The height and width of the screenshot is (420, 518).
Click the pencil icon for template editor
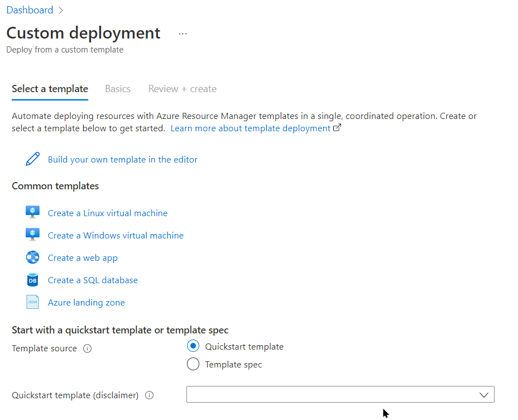33,159
